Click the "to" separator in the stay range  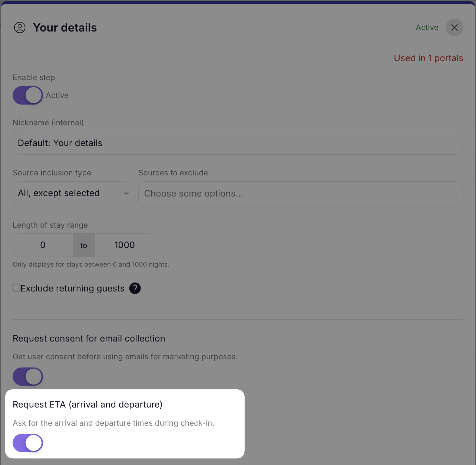coord(83,245)
